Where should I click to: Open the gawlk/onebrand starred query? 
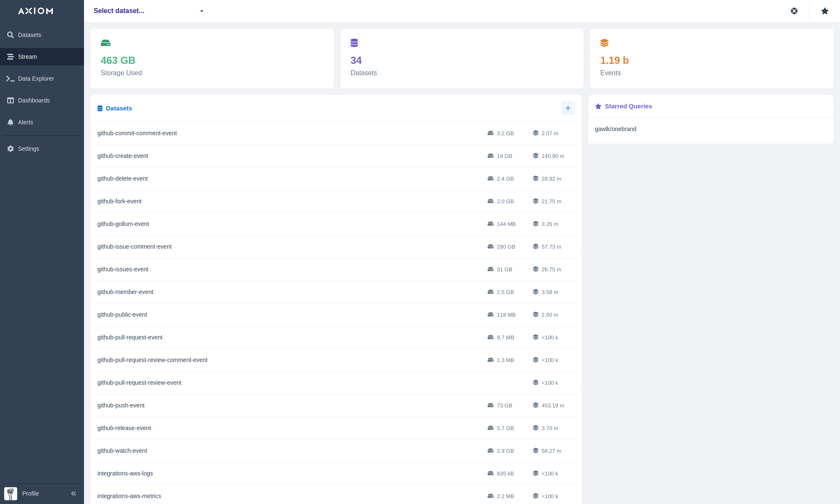pos(615,129)
